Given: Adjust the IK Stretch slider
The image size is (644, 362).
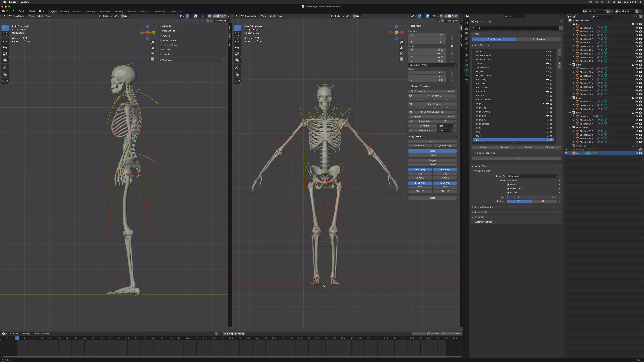Looking at the screenshot, I should click(433, 117).
